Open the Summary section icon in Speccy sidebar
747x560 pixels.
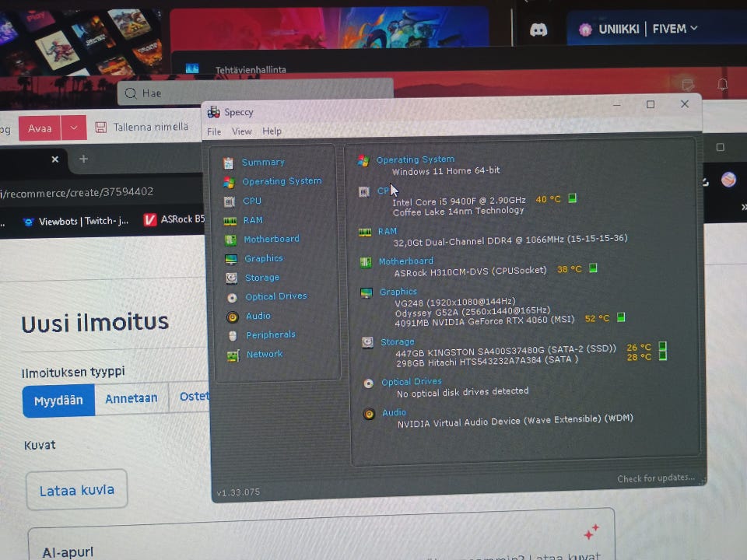click(228, 163)
